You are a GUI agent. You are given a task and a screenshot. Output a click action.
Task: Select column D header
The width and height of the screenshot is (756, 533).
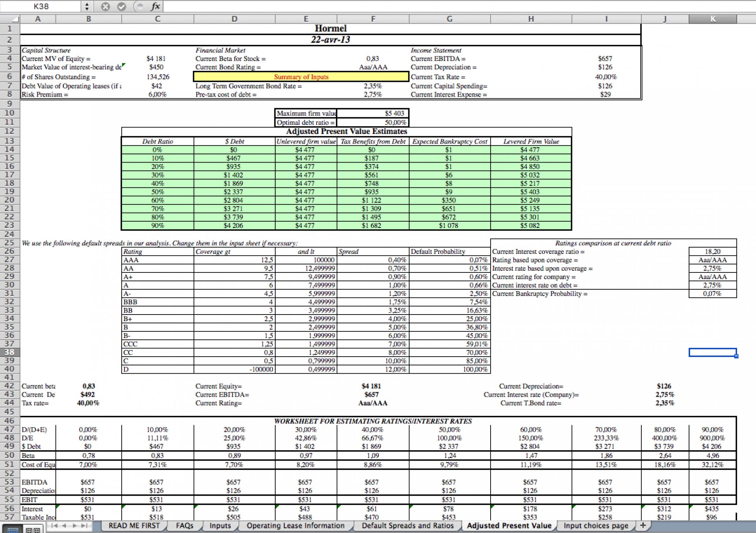[x=234, y=19]
